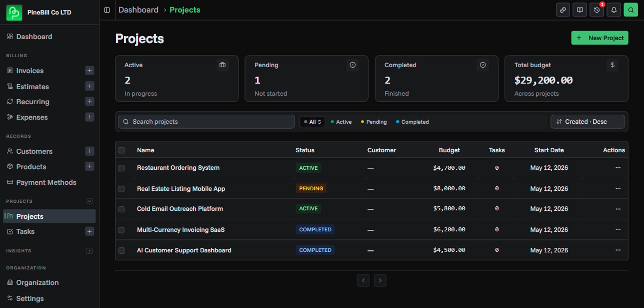Viewport: 644px width, 308px height.
Task: Add new product with plus icon
Action: tap(89, 166)
